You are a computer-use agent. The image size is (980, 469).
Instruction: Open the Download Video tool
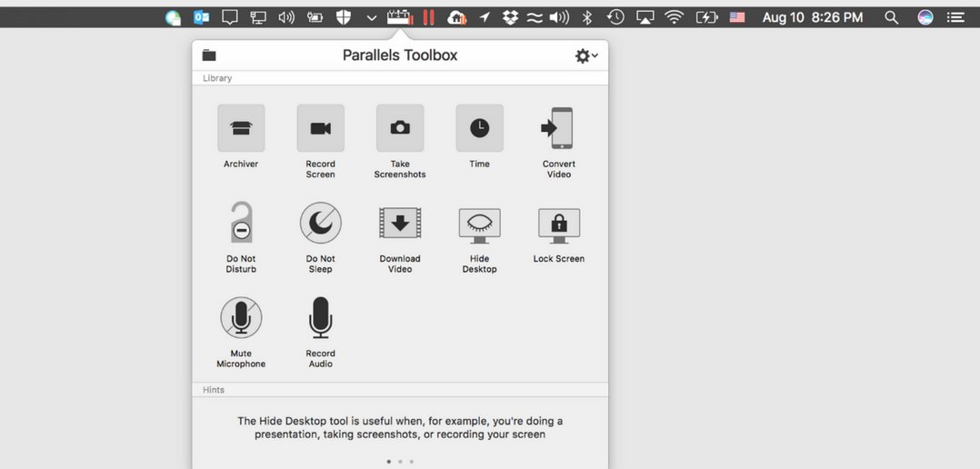pyautogui.click(x=400, y=223)
